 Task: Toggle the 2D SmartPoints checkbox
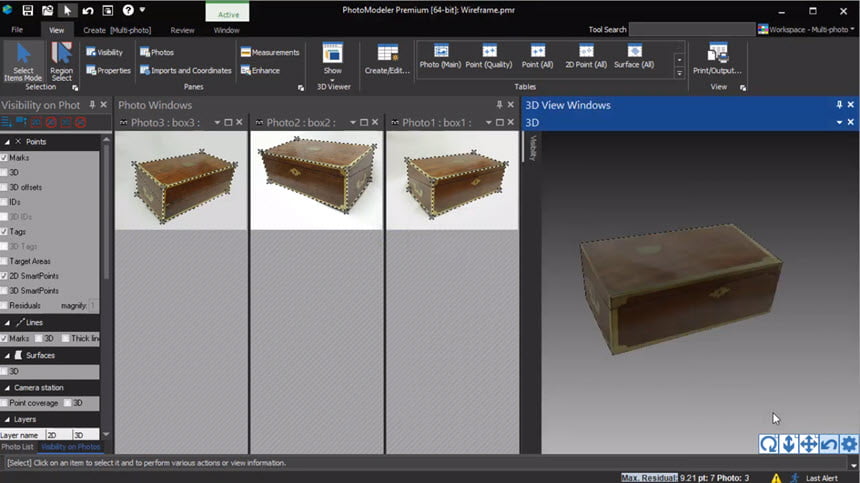tap(4, 276)
